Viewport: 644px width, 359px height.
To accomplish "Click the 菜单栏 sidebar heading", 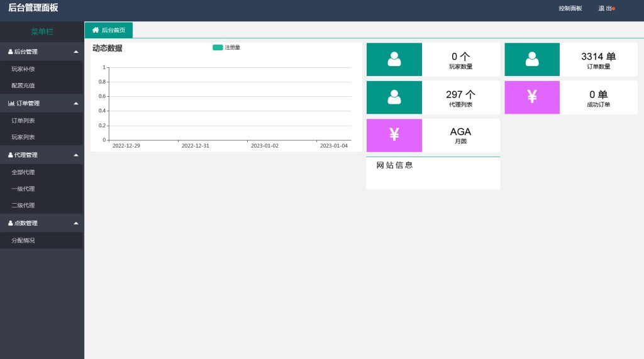I will [42, 31].
